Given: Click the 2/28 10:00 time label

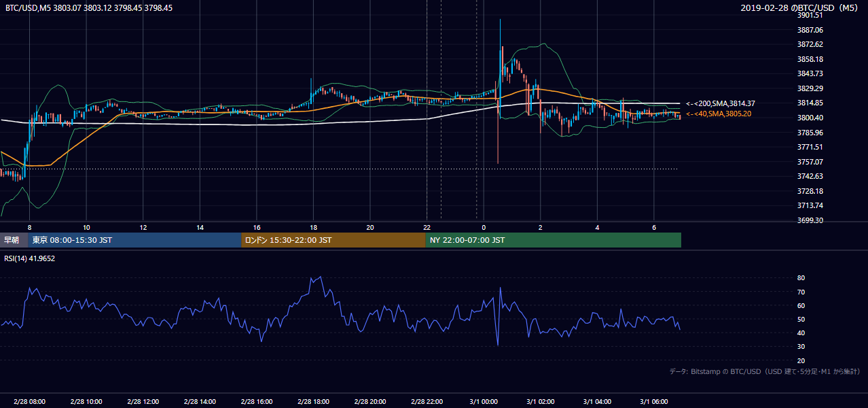Looking at the screenshot, I should click(86, 402).
